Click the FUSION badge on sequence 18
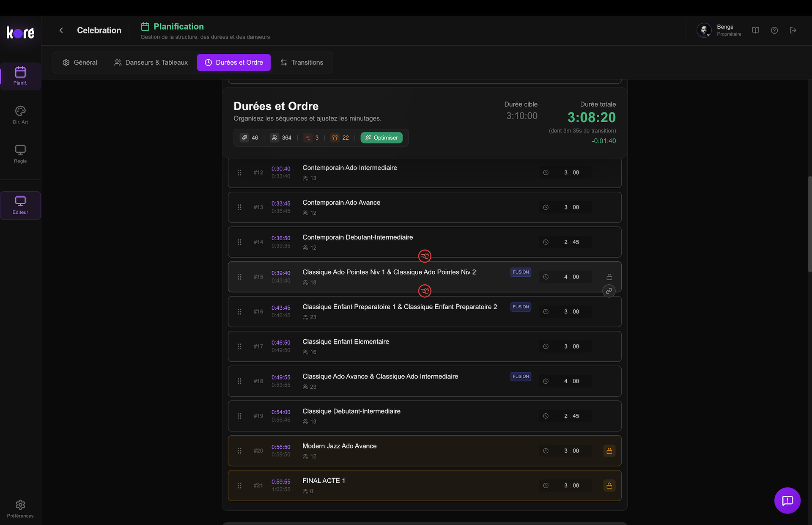This screenshot has height=525, width=812. (x=521, y=377)
